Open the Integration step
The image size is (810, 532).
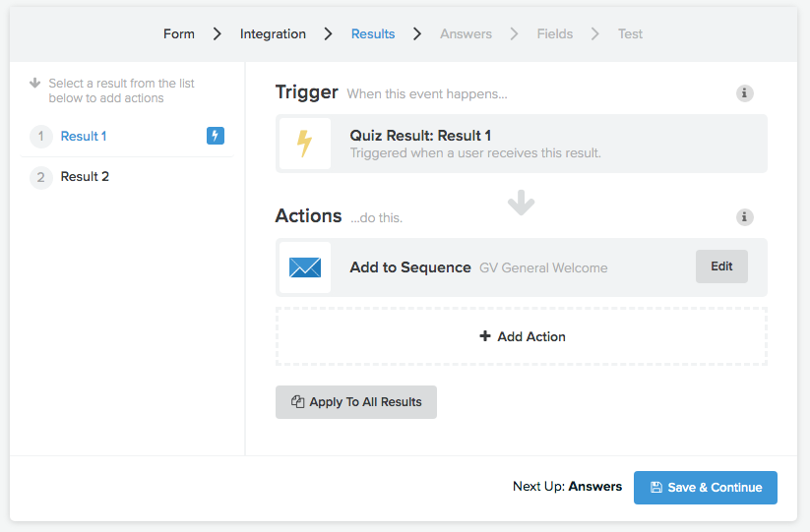[273, 34]
